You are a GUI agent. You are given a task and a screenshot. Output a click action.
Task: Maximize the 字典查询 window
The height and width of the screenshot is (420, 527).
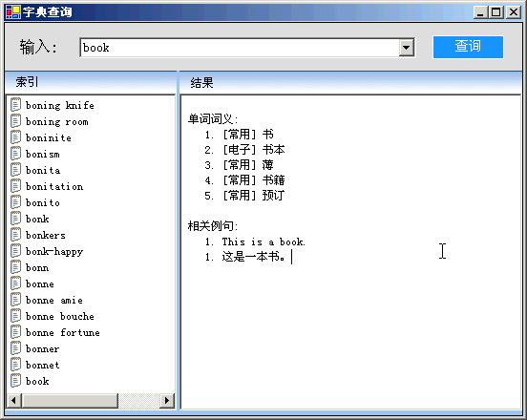click(x=496, y=12)
